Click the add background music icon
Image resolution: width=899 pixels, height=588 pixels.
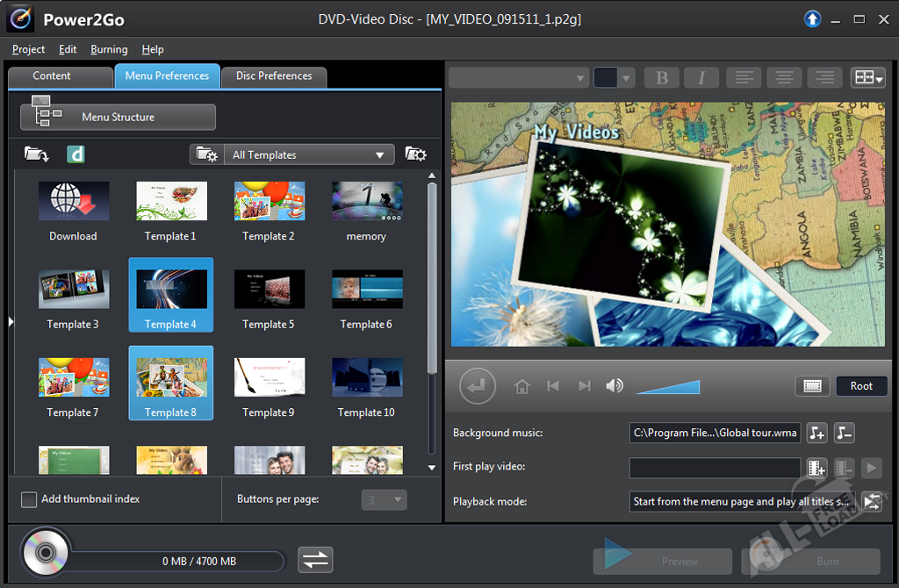(816, 433)
